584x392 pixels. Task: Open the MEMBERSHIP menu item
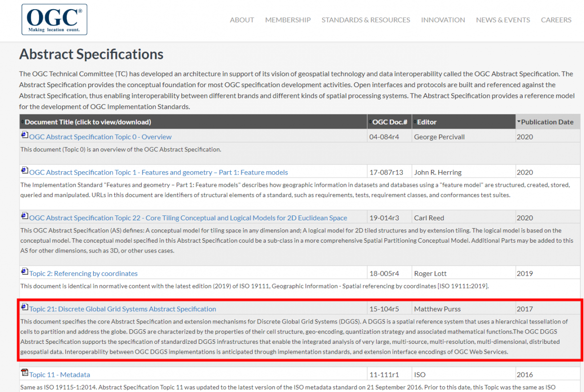pos(288,20)
